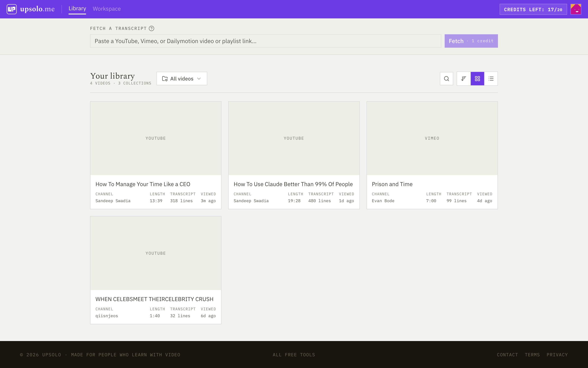The image size is (588, 368).
Task: Open the celebrity crush video thumbnail
Action: click(x=156, y=253)
